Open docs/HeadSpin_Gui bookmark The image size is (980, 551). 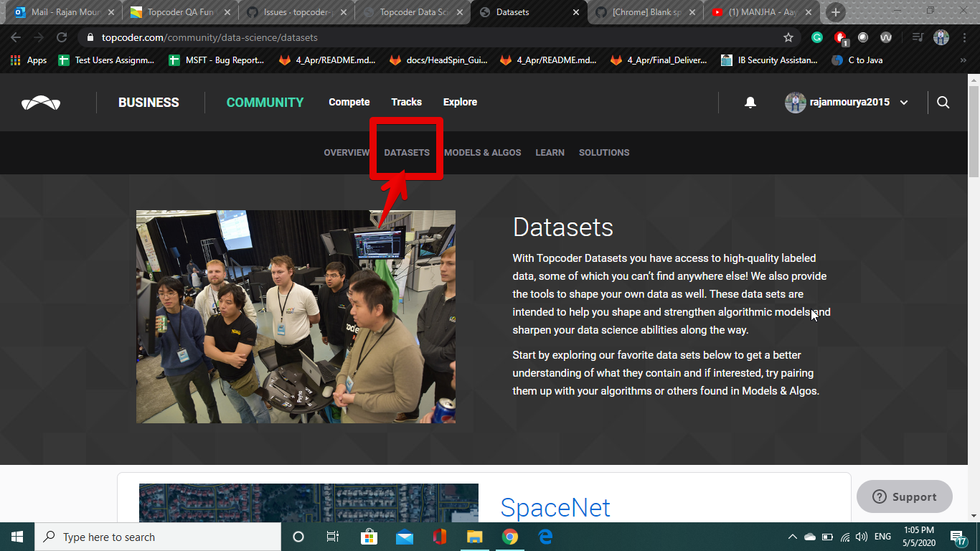click(x=438, y=60)
